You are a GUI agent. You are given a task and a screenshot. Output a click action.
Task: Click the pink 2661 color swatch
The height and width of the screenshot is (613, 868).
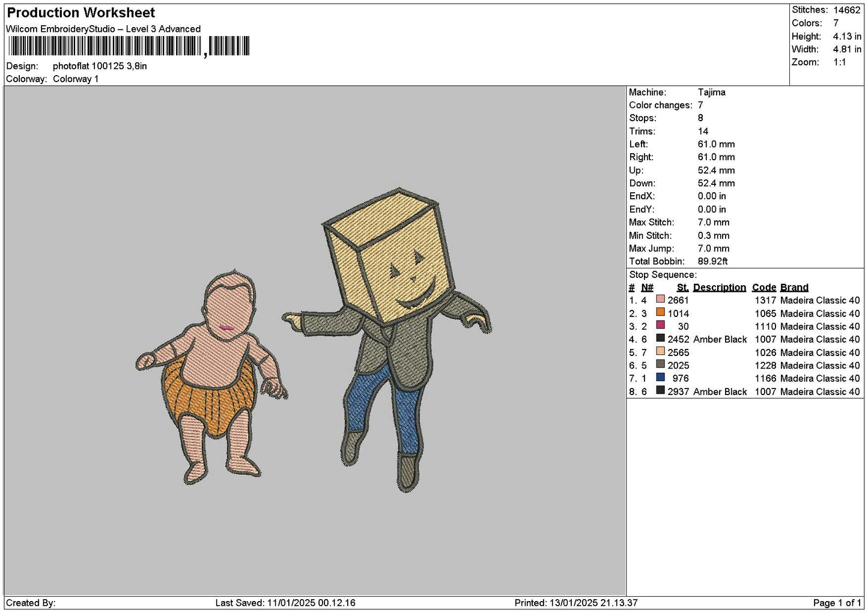pyautogui.click(x=660, y=299)
